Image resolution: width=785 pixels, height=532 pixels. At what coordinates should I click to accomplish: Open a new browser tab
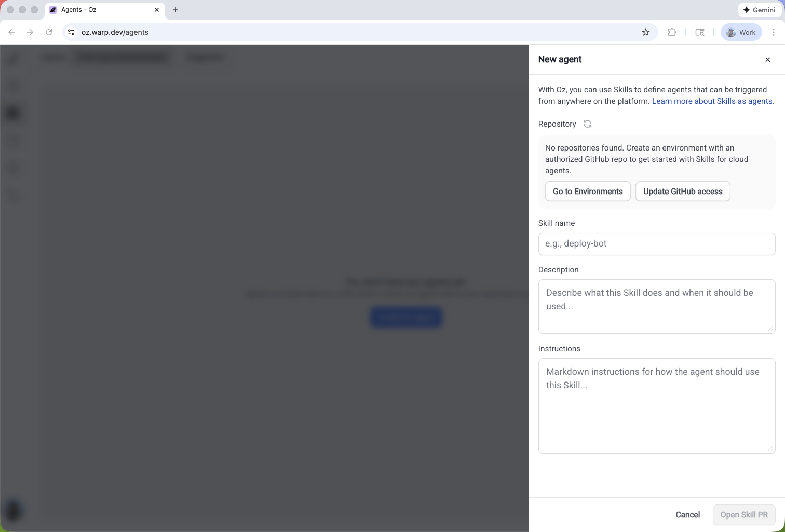(175, 10)
